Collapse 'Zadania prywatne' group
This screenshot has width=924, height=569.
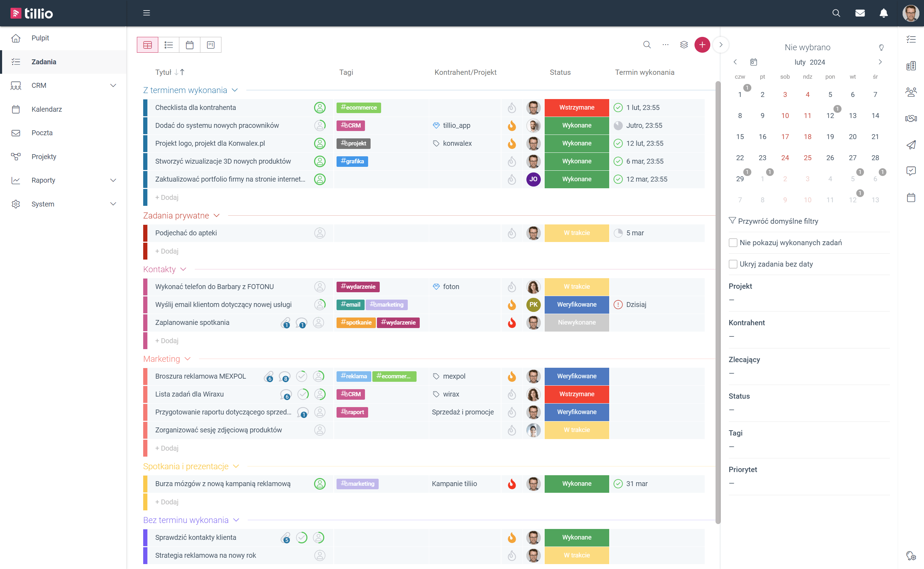point(217,216)
